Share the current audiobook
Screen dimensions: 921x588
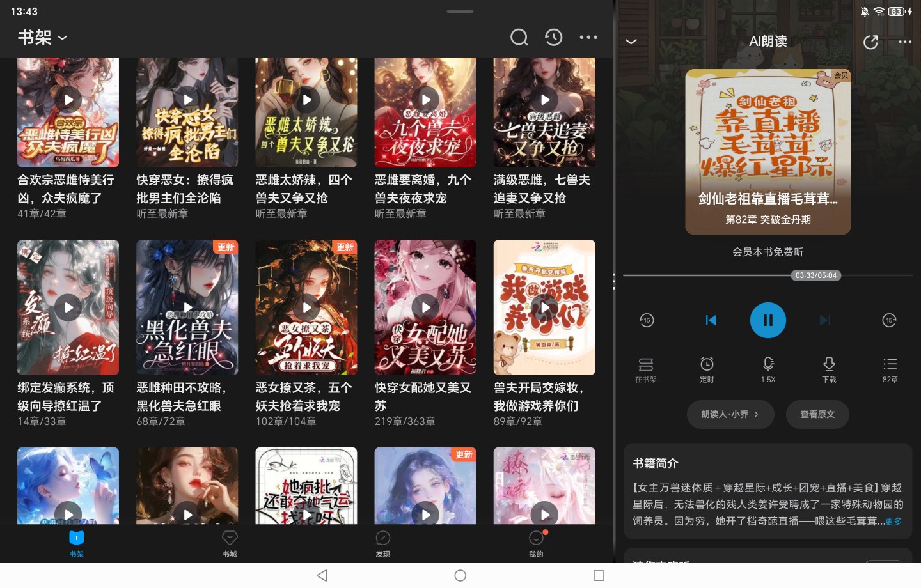pos(870,42)
